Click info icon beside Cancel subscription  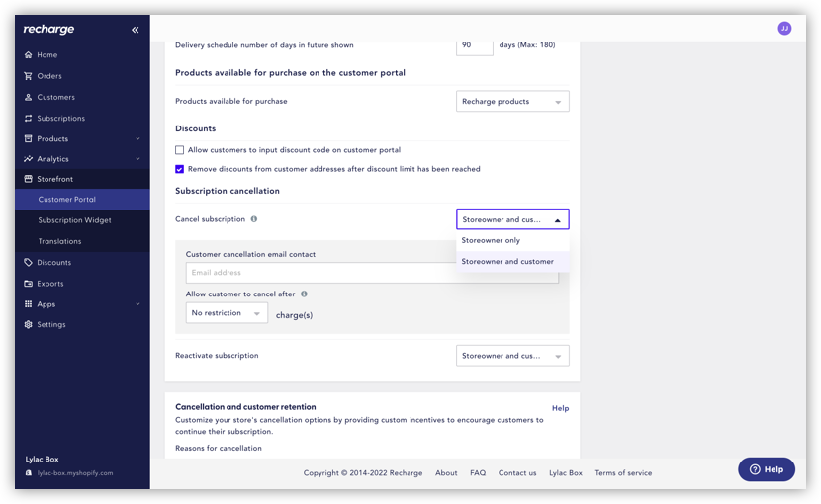(x=254, y=219)
